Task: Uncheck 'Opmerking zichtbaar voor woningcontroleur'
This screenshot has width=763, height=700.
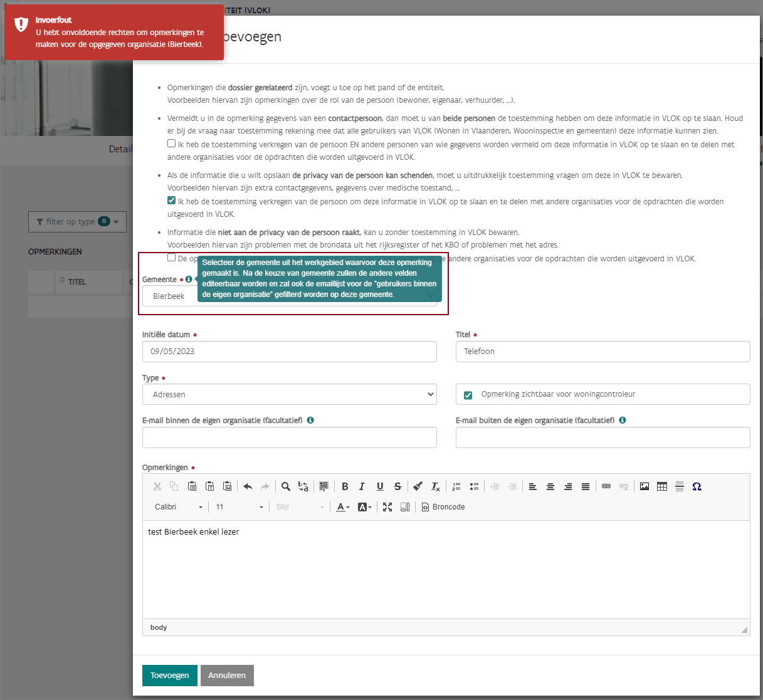Action: coord(468,395)
